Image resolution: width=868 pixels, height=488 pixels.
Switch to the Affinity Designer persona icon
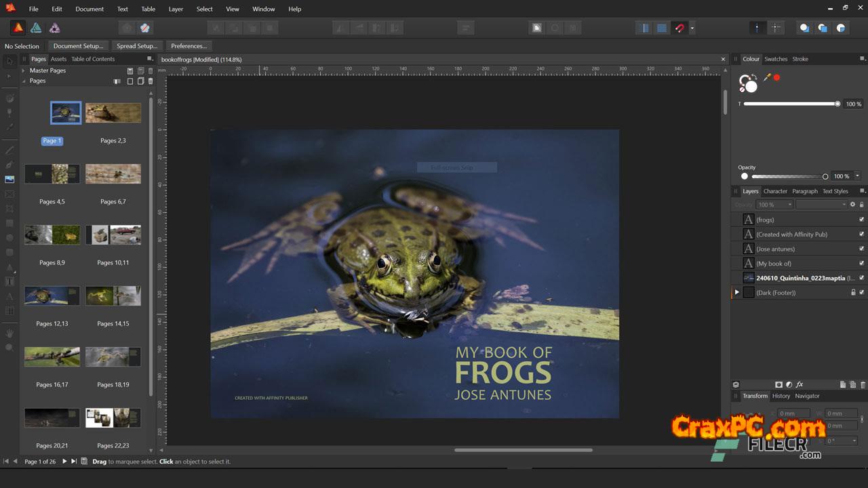tap(36, 28)
